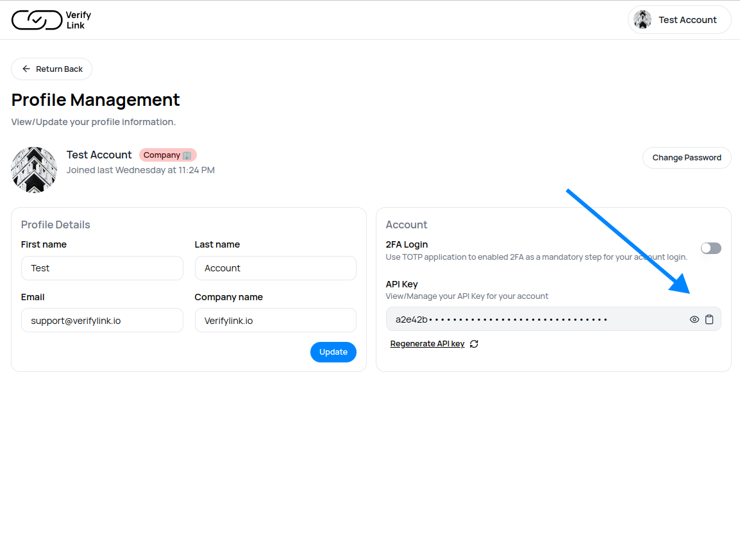Click the building icon in the Company badge
Image resolution: width=740 pixels, height=560 pixels.
click(x=187, y=155)
